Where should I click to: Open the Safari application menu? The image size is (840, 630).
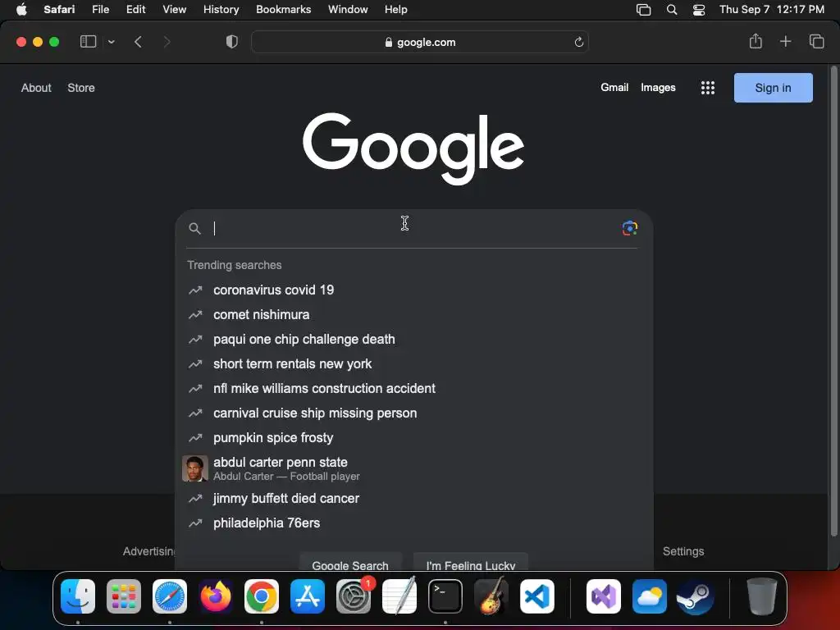pyautogui.click(x=59, y=10)
